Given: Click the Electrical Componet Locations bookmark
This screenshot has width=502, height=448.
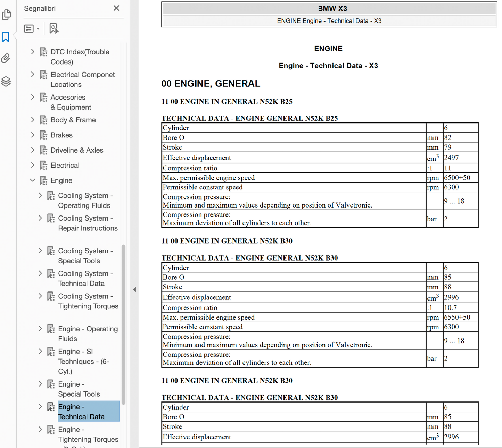Looking at the screenshot, I should coord(82,79).
